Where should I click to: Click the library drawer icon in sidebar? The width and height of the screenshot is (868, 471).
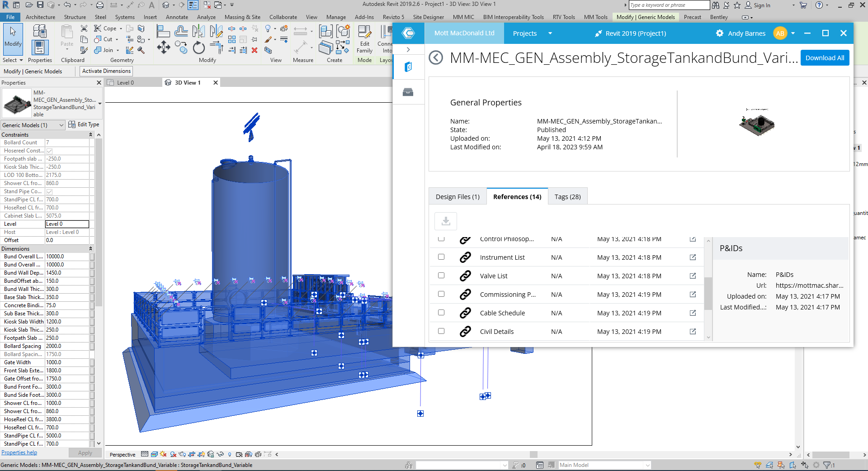[x=408, y=92]
